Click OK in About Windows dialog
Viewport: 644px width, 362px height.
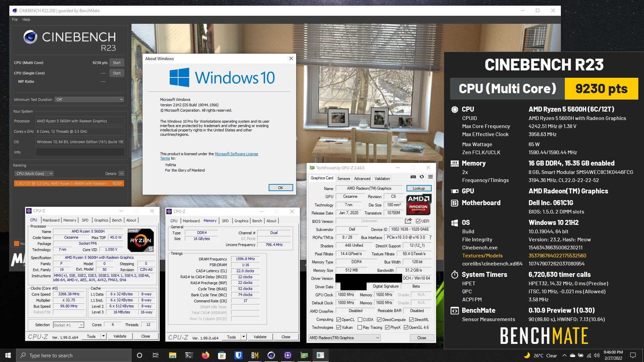click(x=281, y=188)
